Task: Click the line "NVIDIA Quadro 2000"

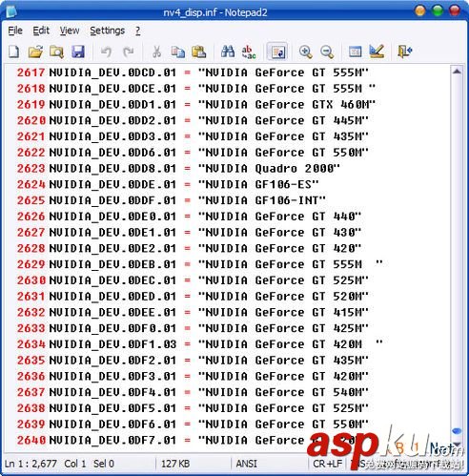Action: pyautogui.click(x=194, y=168)
